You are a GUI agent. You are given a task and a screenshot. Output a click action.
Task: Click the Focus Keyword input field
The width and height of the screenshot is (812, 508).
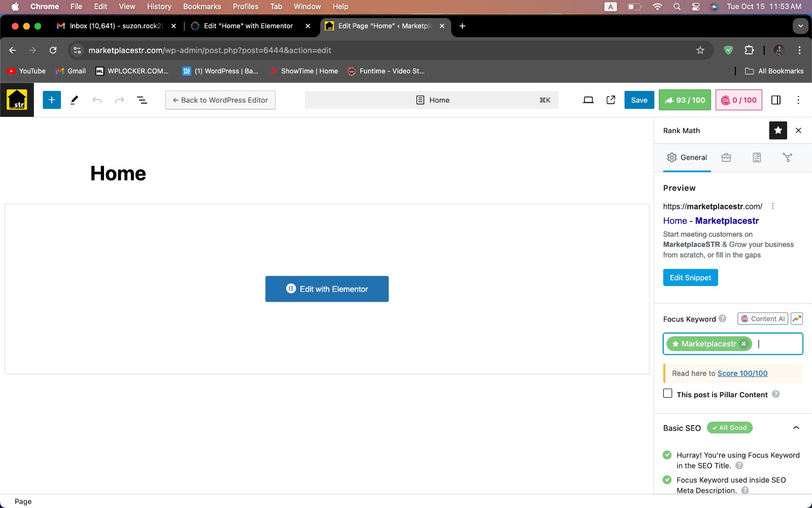[779, 344]
